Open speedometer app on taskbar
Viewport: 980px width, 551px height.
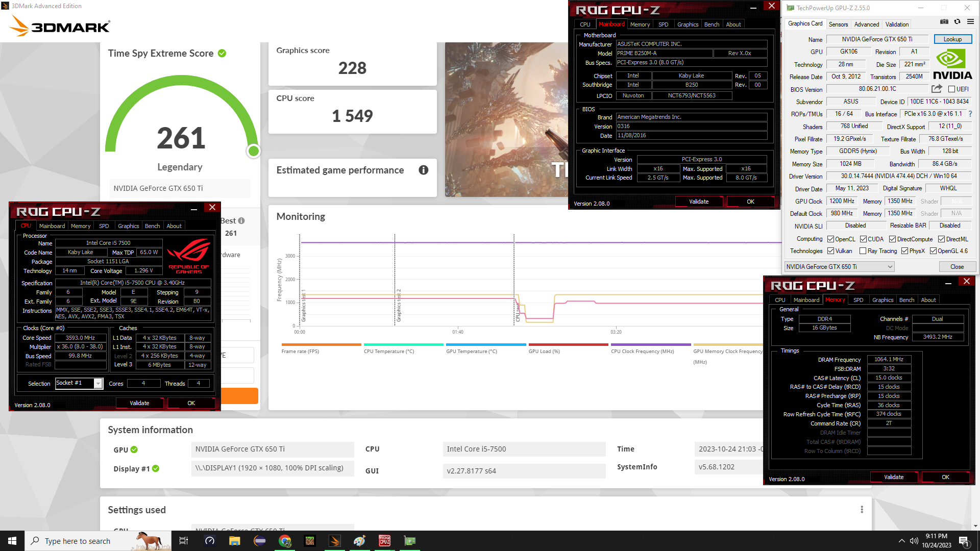(x=210, y=541)
